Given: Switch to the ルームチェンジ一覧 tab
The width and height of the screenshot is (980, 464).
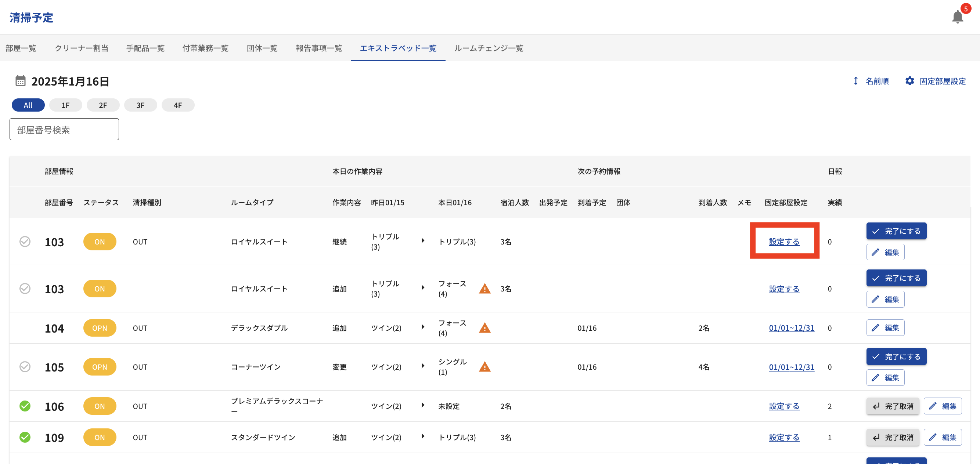Looking at the screenshot, I should point(489,48).
